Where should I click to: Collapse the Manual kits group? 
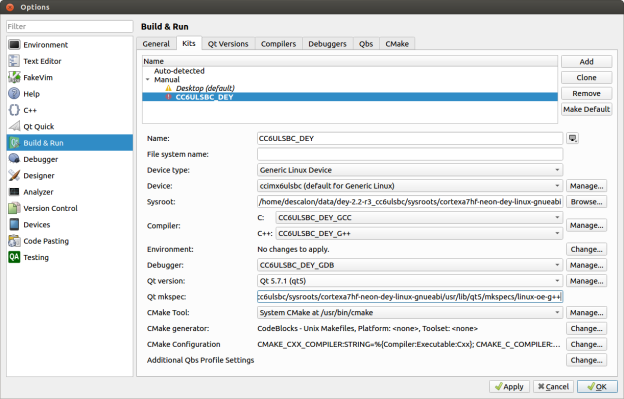148,80
